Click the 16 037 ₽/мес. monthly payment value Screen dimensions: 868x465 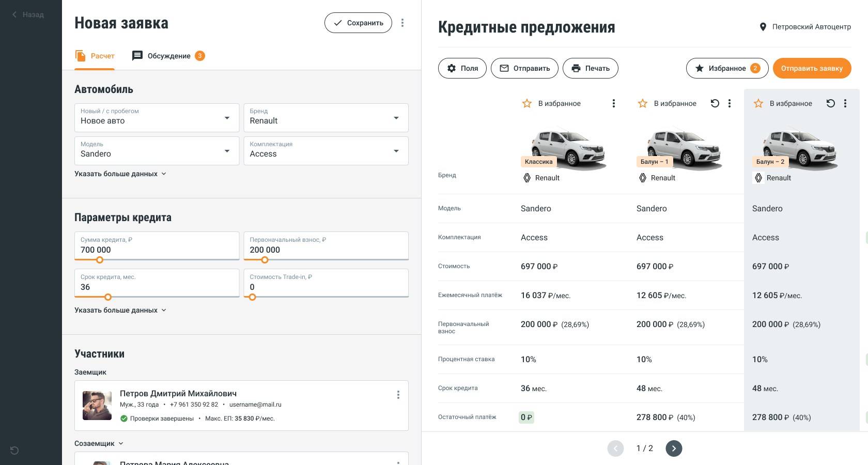point(546,296)
